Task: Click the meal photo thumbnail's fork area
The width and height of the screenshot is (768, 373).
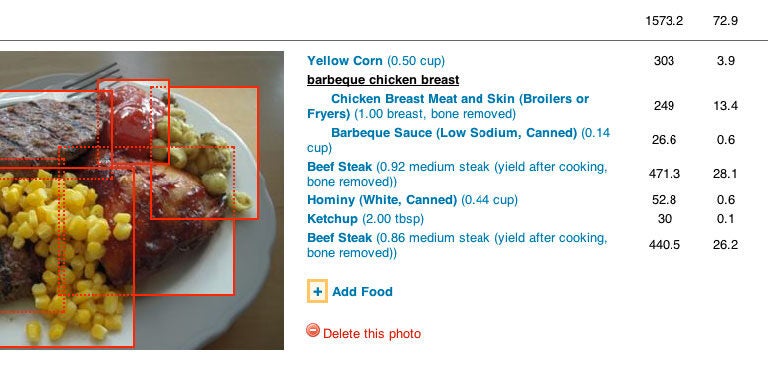Action: point(93,77)
